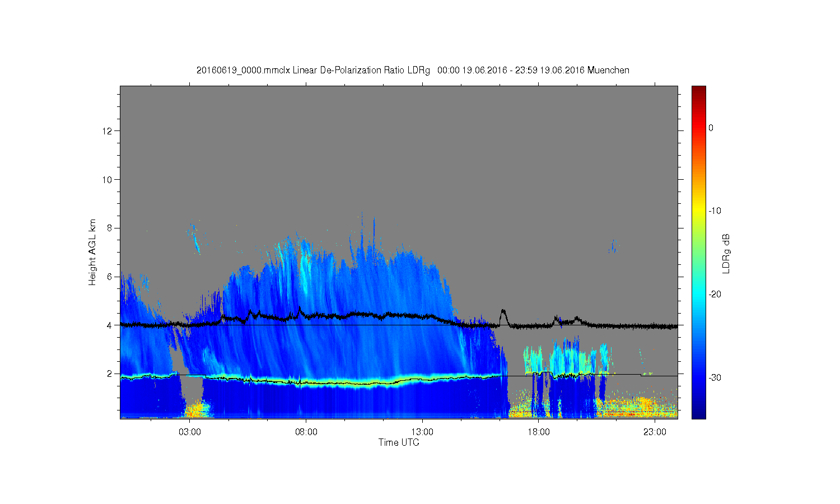Click the colorbar tick label 0

[x=711, y=128]
